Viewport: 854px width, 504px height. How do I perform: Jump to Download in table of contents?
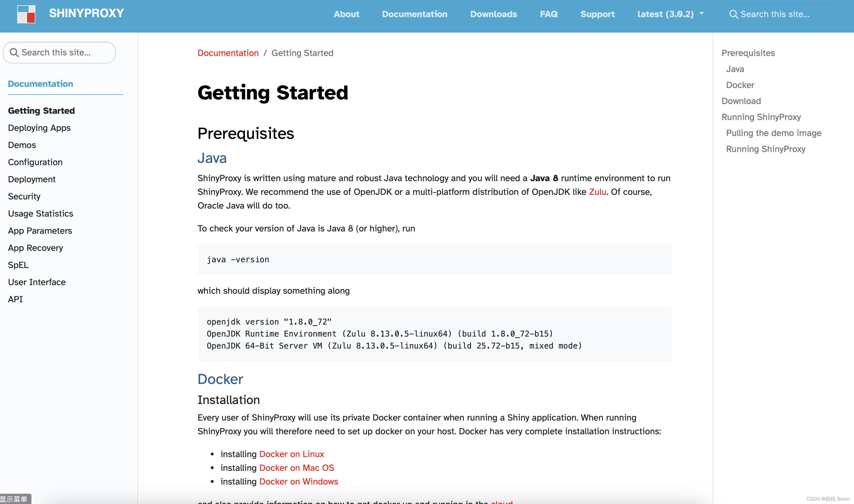741,101
